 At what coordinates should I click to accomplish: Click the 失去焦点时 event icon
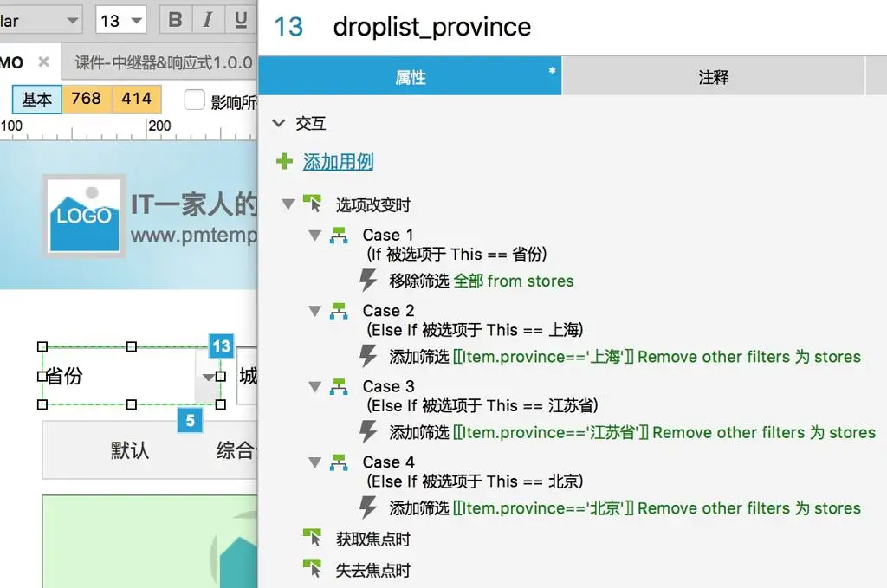[312, 570]
